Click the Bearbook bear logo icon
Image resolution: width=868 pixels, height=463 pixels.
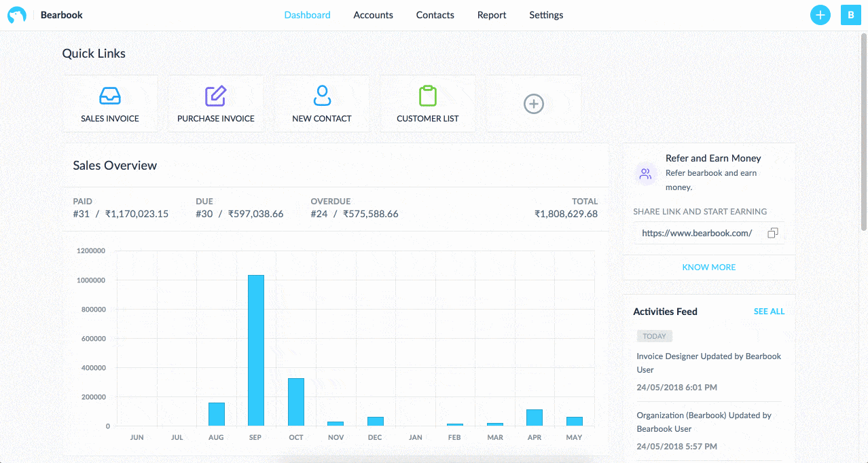click(17, 15)
